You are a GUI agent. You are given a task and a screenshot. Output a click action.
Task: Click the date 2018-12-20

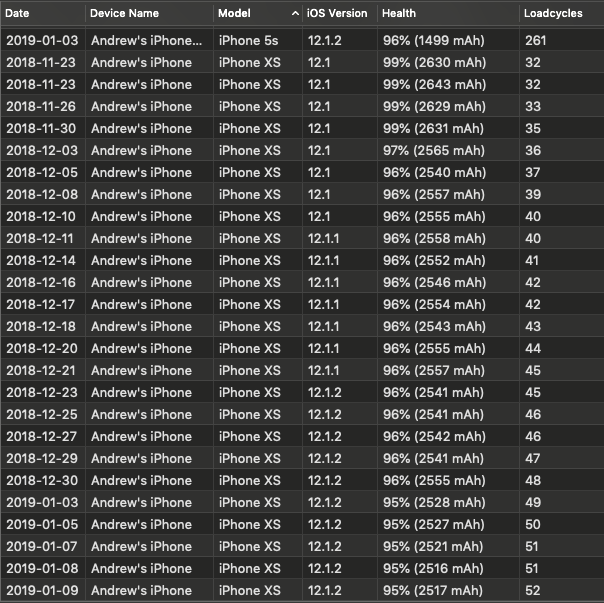click(x=42, y=348)
